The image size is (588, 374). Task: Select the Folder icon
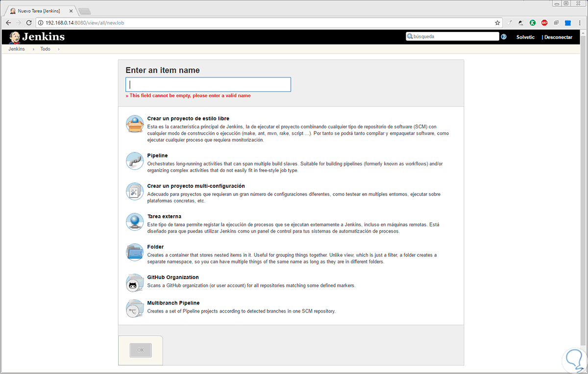coord(135,252)
